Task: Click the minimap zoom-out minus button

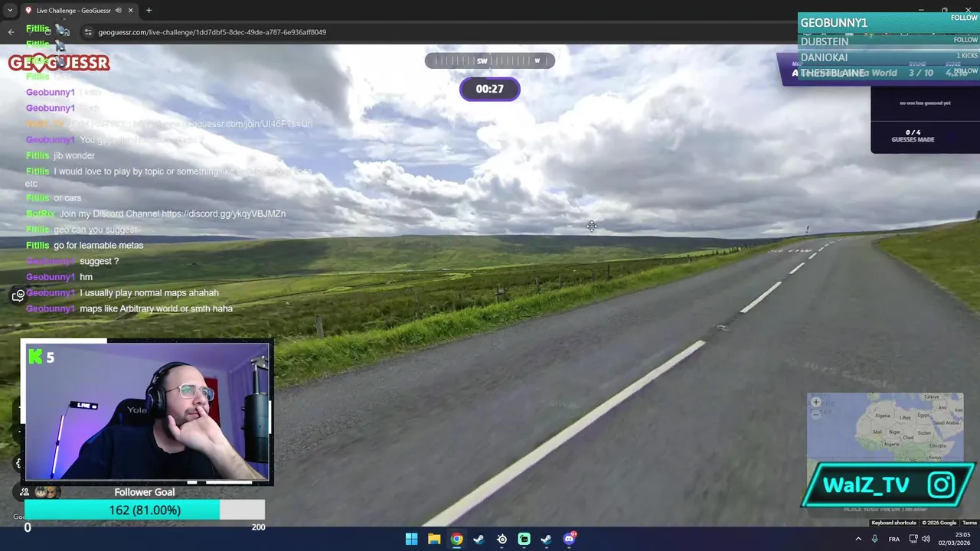Action: [816, 414]
